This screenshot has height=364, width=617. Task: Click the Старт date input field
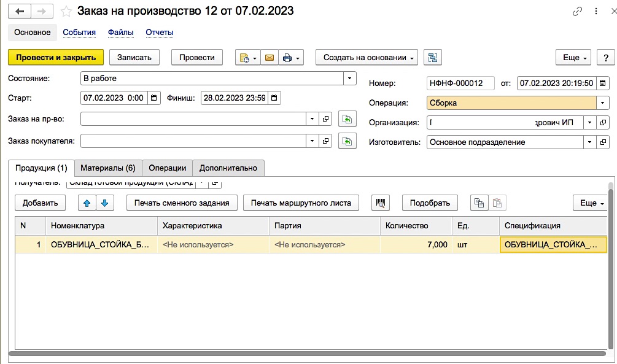coord(115,98)
